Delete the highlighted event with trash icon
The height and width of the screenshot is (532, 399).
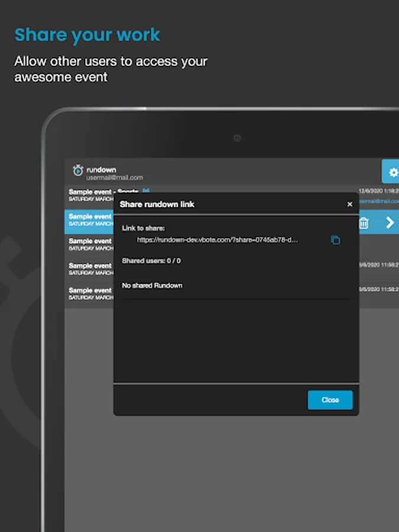[x=364, y=223]
